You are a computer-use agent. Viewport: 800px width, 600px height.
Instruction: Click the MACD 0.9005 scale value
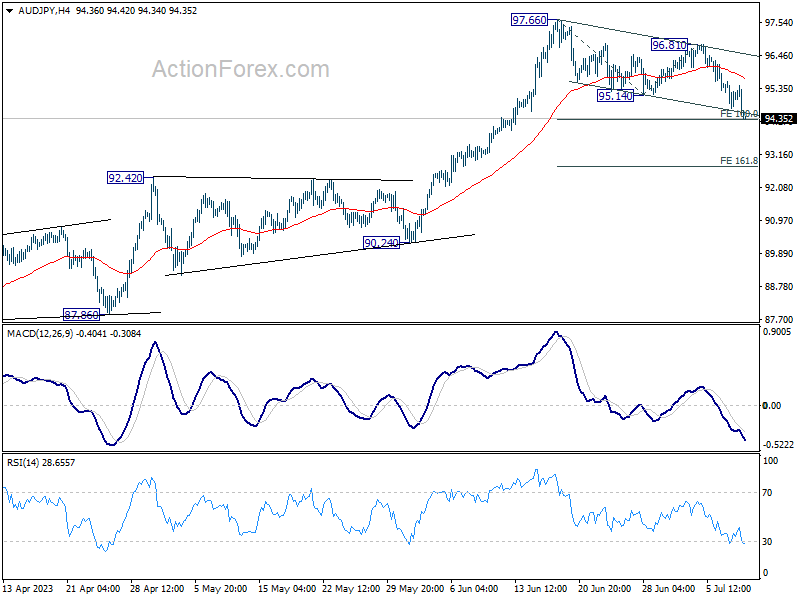click(777, 332)
